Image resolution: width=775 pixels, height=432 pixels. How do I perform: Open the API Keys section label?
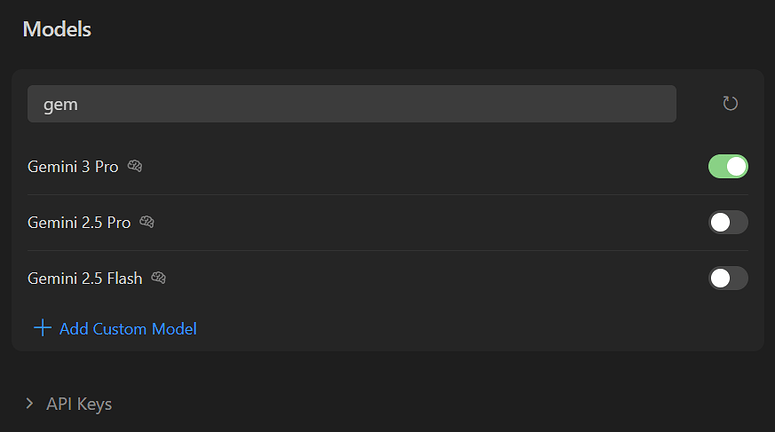[79, 404]
